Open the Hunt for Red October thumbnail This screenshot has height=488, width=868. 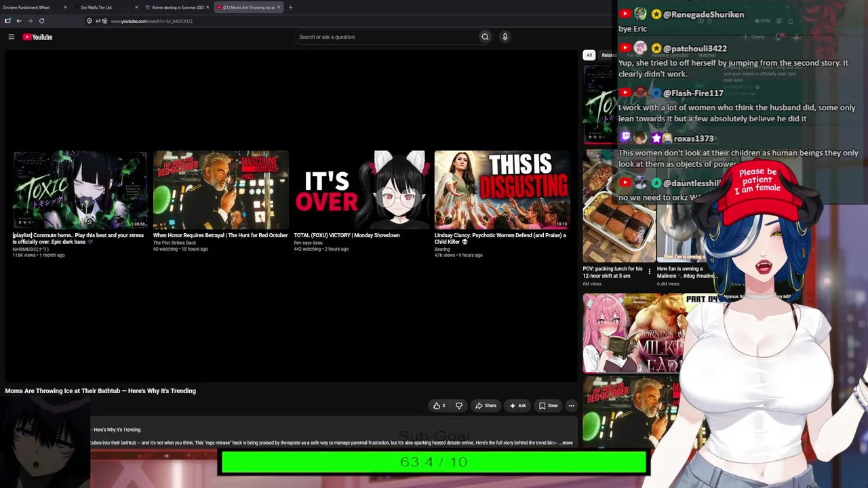[220, 190]
